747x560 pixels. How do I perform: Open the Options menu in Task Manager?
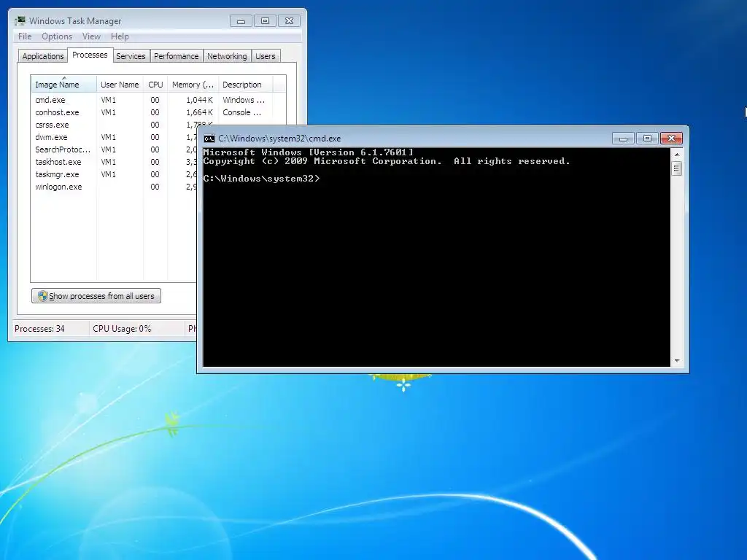pos(57,36)
